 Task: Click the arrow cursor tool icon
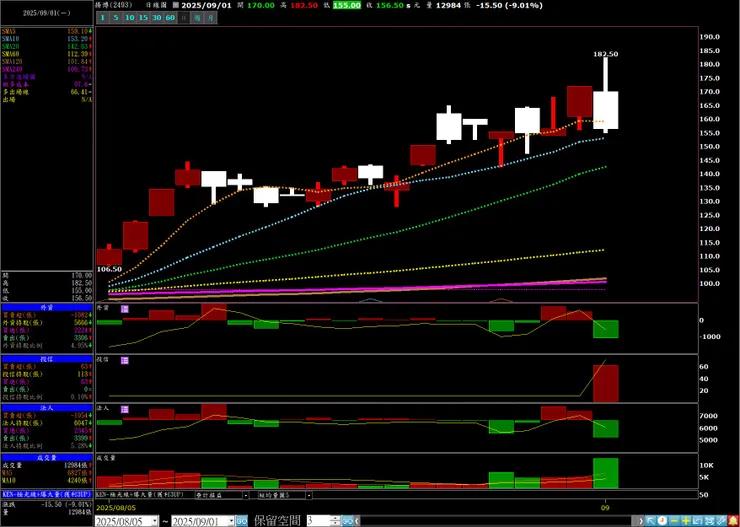[x=651, y=521]
